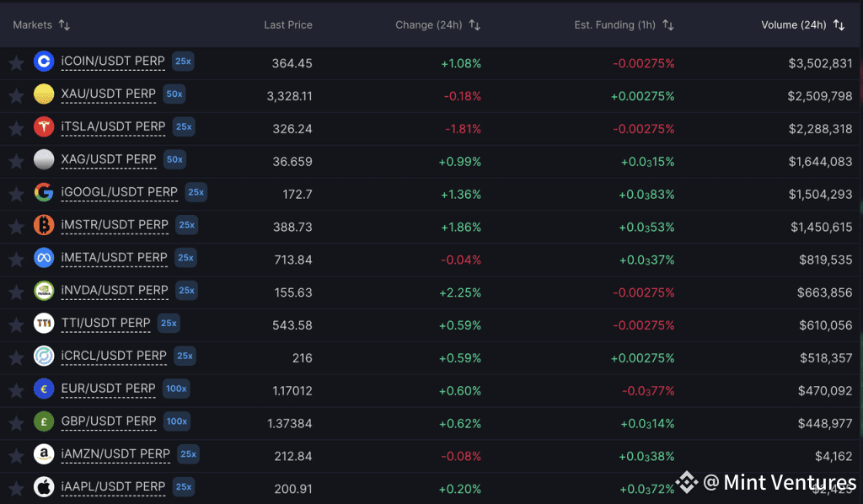The height and width of the screenshot is (504, 863).
Task: Open XAU/USDT PERP market link
Action: pyautogui.click(x=109, y=94)
